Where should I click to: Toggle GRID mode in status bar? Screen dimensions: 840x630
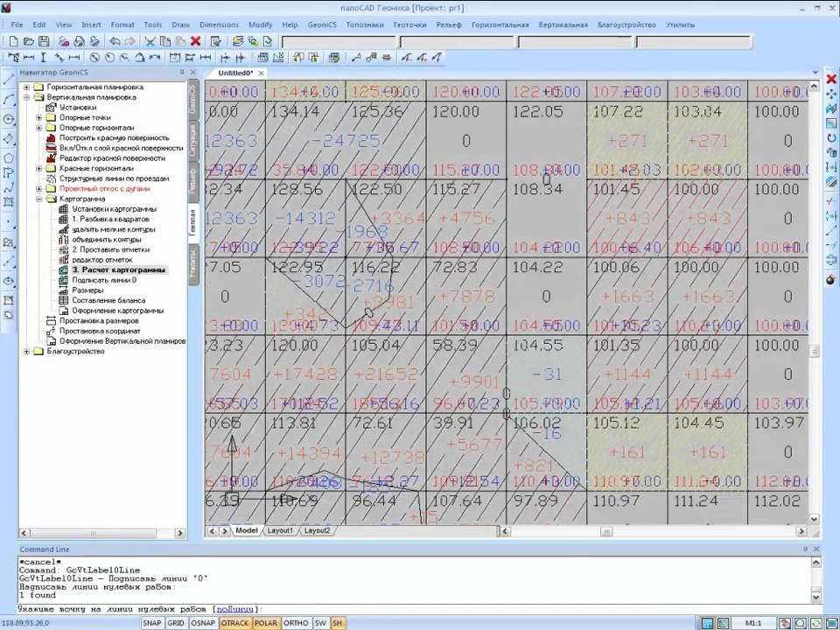(176, 623)
